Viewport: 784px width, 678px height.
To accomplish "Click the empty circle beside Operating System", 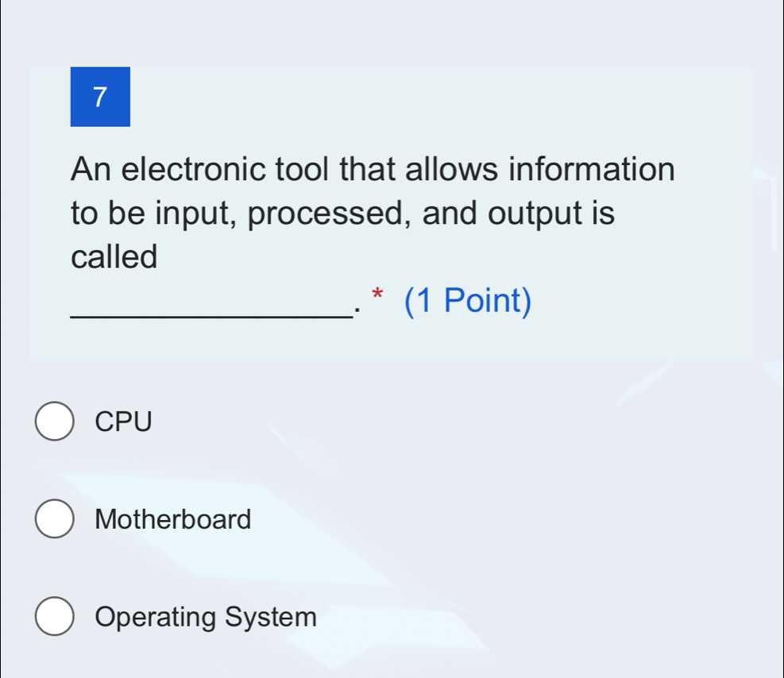I will [x=54, y=617].
